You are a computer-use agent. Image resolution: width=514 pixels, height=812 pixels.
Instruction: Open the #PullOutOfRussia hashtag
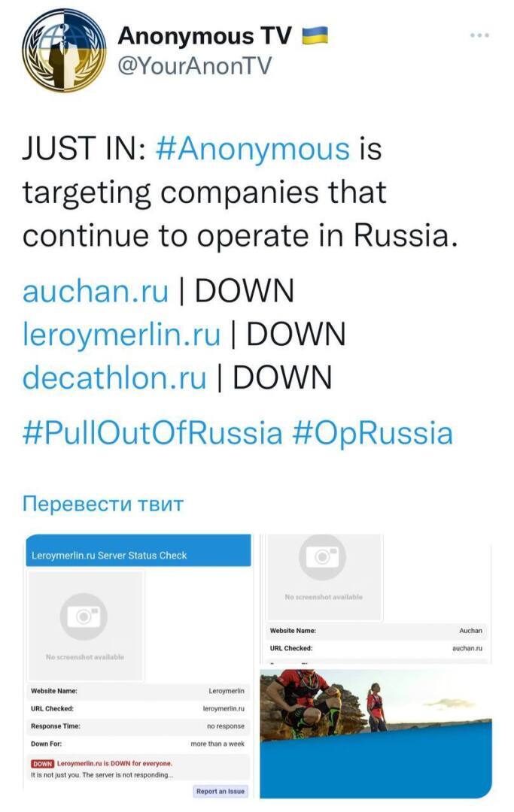(152, 433)
